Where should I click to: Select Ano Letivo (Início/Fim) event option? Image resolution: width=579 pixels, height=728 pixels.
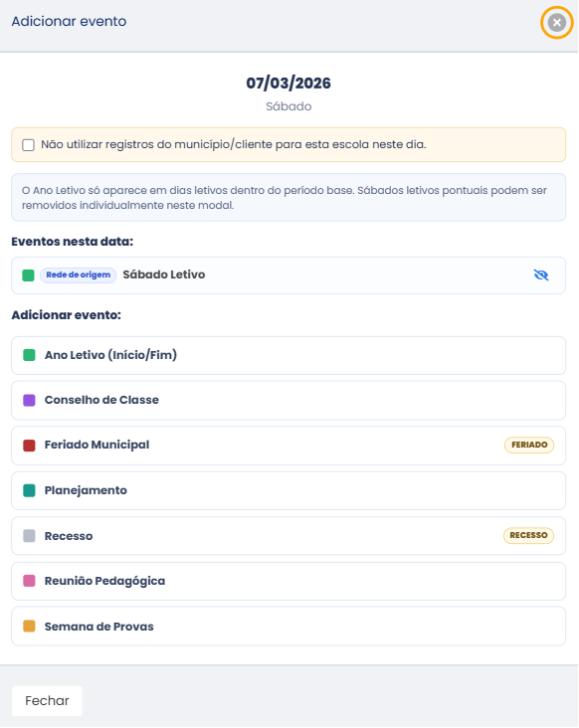(x=289, y=355)
